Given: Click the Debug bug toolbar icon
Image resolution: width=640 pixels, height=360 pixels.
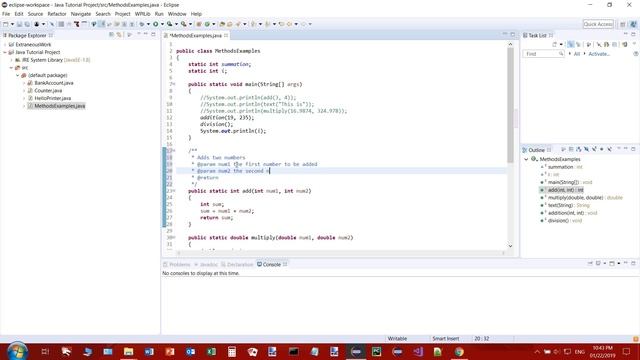Looking at the screenshot, I should pos(142,24).
